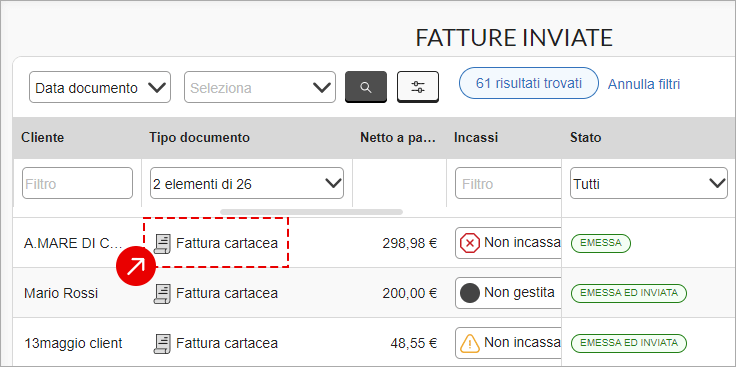Image resolution: width=736 pixels, height=367 pixels.
Task: Click the EMESSA ED INVIATA badge for Mario Rossi
Action: (629, 293)
